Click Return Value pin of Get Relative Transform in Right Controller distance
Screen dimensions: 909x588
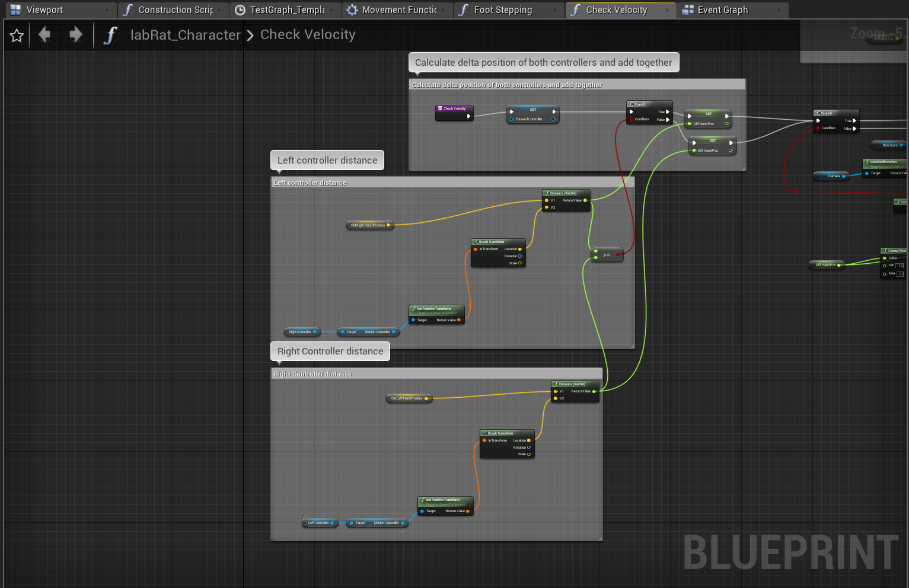[468, 511]
